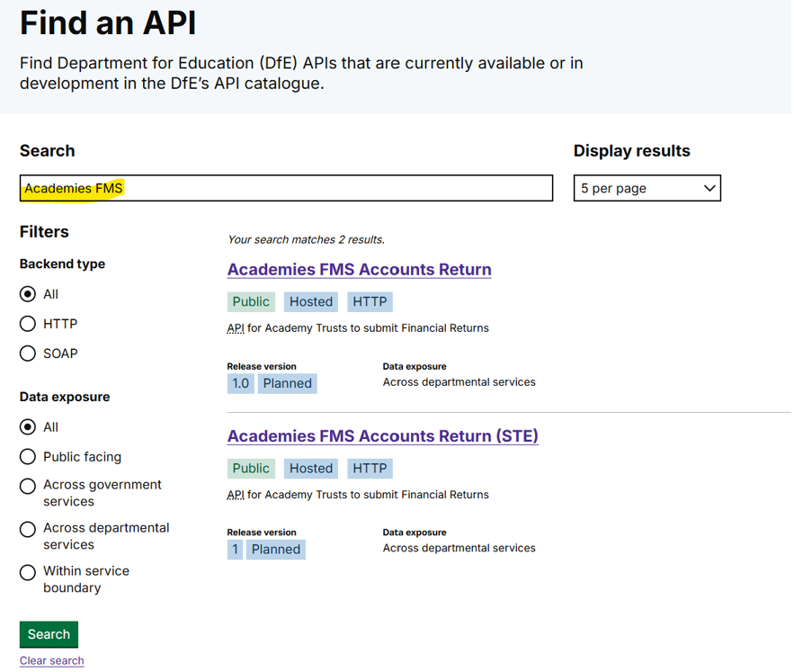The width and height of the screenshot is (794, 672).
Task: Click 'Your search matches 2 results.' text
Action: (x=307, y=239)
